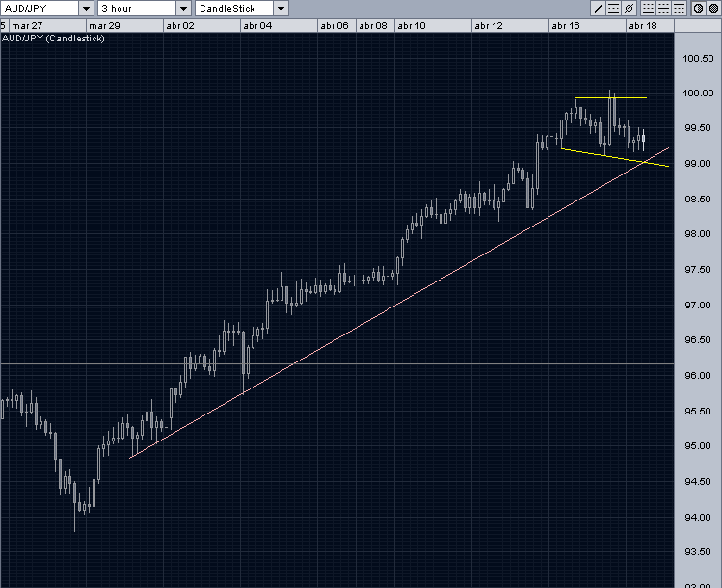This screenshot has width=722, height=588.
Task: Open the CandleStick chart type dropdown arrow
Action: (281, 9)
